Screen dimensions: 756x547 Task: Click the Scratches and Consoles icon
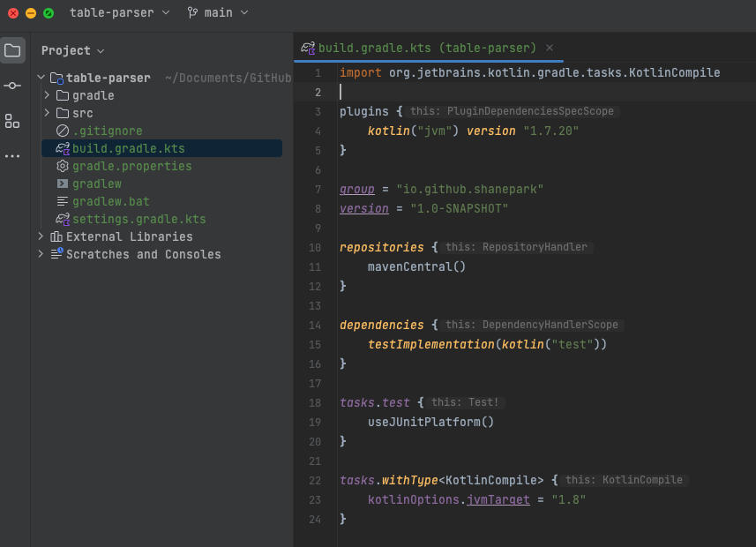[x=56, y=254]
